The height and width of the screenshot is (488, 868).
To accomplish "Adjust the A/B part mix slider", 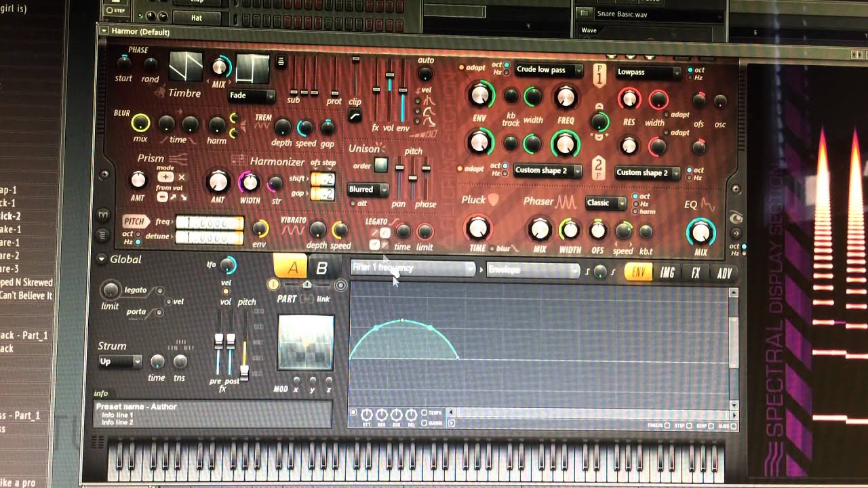I will click(307, 285).
